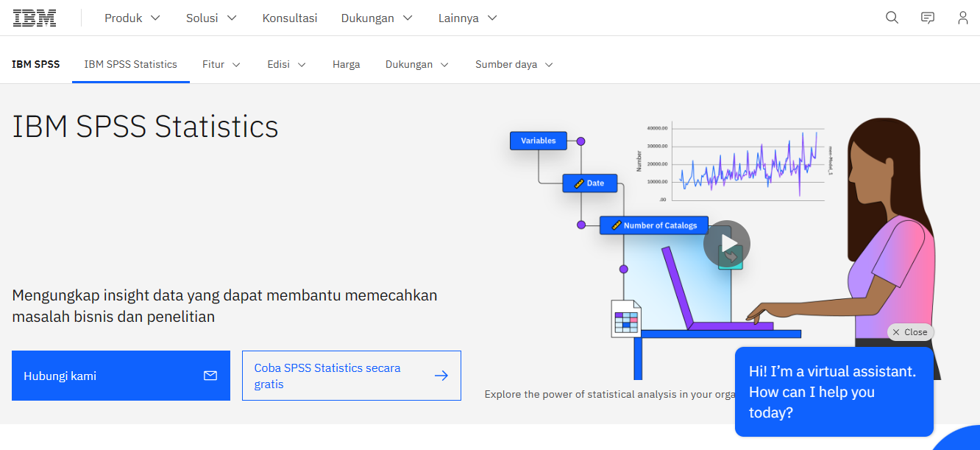Open the Harga page
Screen dimensions: 980x450
(x=346, y=64)
